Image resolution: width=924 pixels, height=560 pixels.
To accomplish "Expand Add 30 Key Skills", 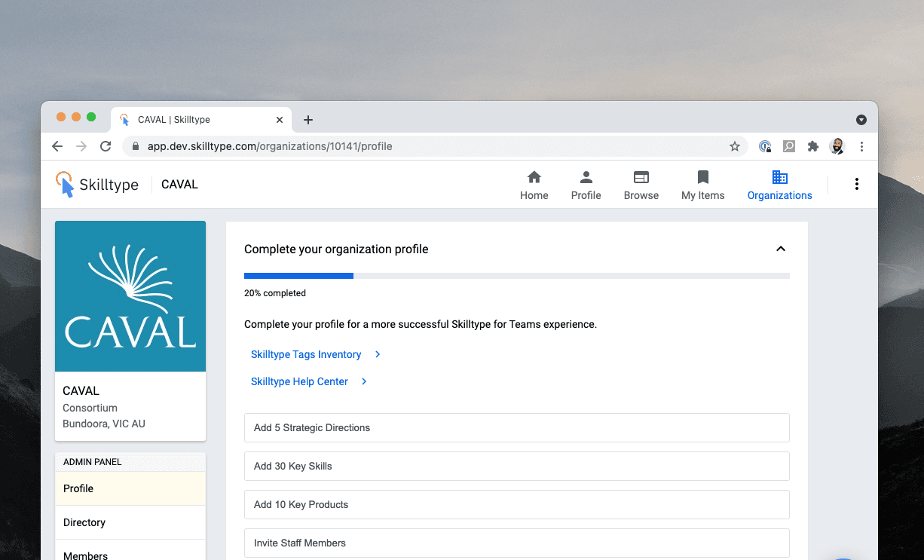I will pyautogui.click(x=516, y=466).
